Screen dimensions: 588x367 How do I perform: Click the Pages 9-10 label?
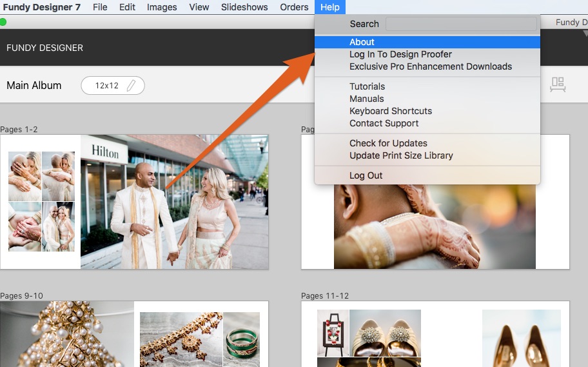tap(21, 295)
